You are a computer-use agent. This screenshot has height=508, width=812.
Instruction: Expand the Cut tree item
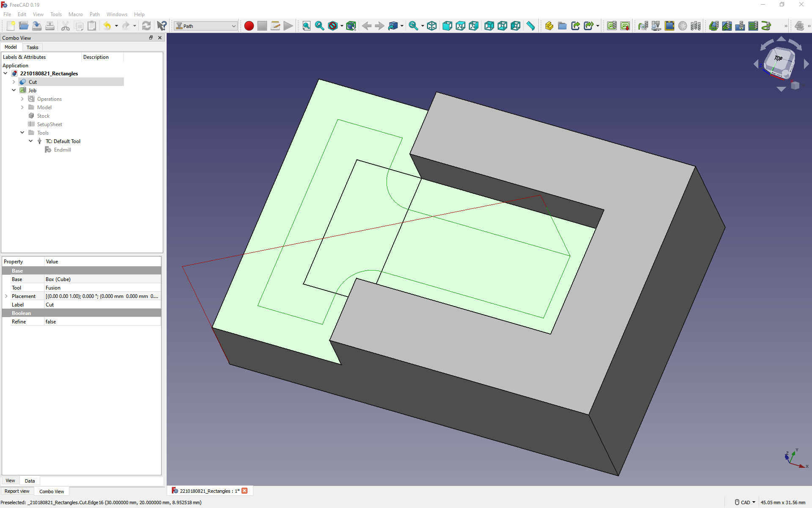14,82
